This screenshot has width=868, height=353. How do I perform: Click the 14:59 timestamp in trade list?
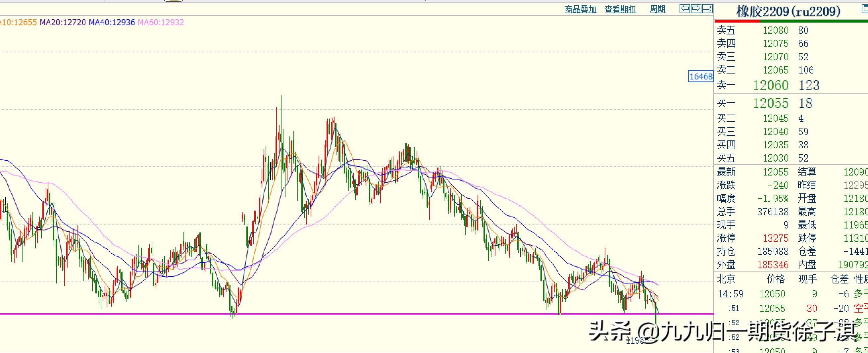[x=731, y=294]
